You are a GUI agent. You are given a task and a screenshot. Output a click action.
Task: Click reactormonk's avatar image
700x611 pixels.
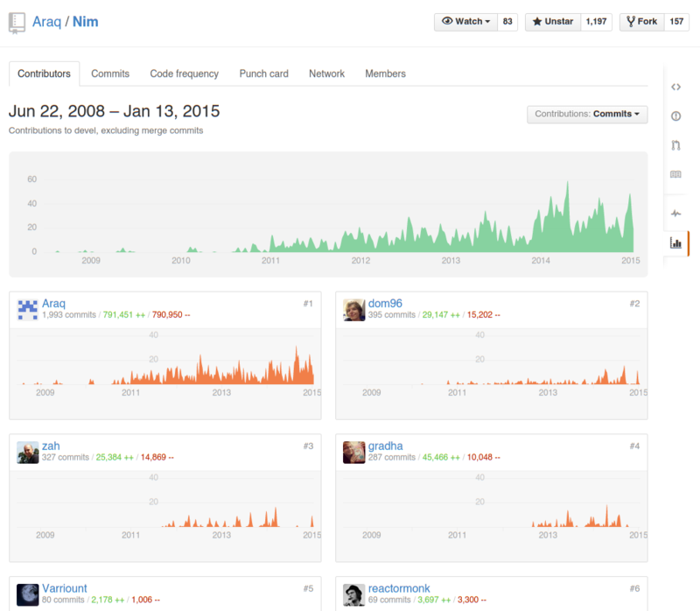tap(354, 595)
